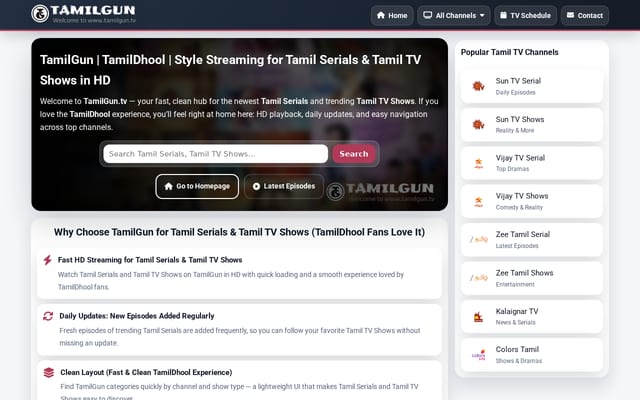This screenshot has width=640, height=400.
Task: Click the TamilGun.tv bold text in welcome paragraph
Action: [x=105, y=101]
